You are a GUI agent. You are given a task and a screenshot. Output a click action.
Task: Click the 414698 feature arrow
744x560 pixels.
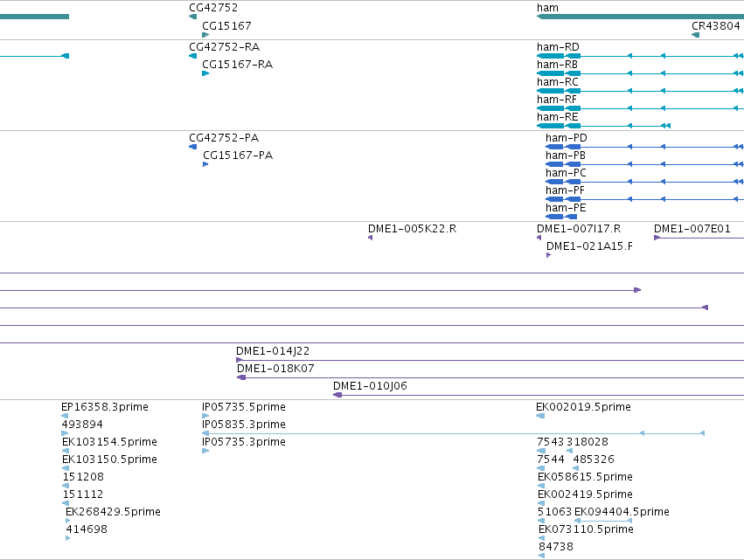(x=68, y=538)
